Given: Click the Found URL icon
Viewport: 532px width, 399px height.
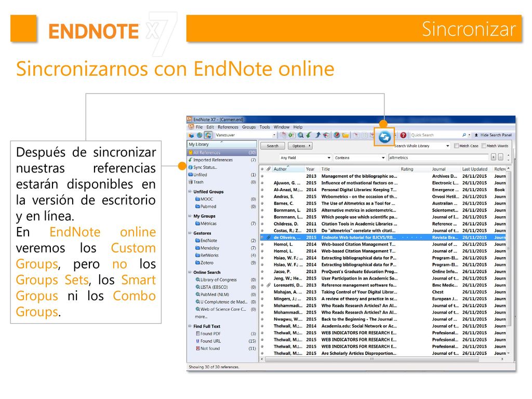Looking at the screenshot, I should (x=198, y=341).
